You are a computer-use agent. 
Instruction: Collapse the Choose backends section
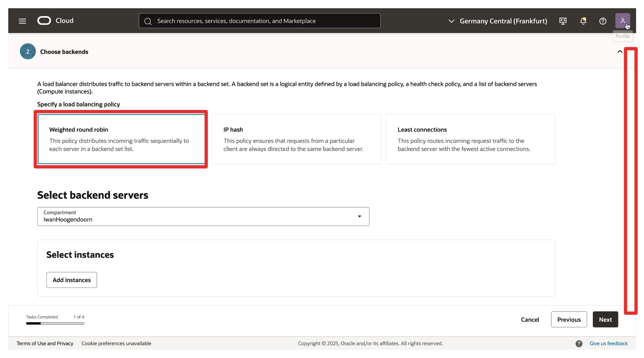click(x=620, y=52)
